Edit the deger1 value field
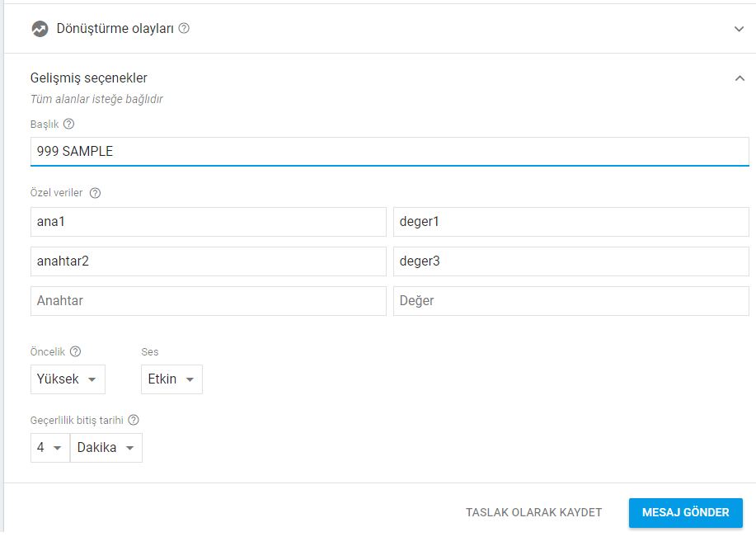This screenshot has width=756, height=546. (571, 222)
